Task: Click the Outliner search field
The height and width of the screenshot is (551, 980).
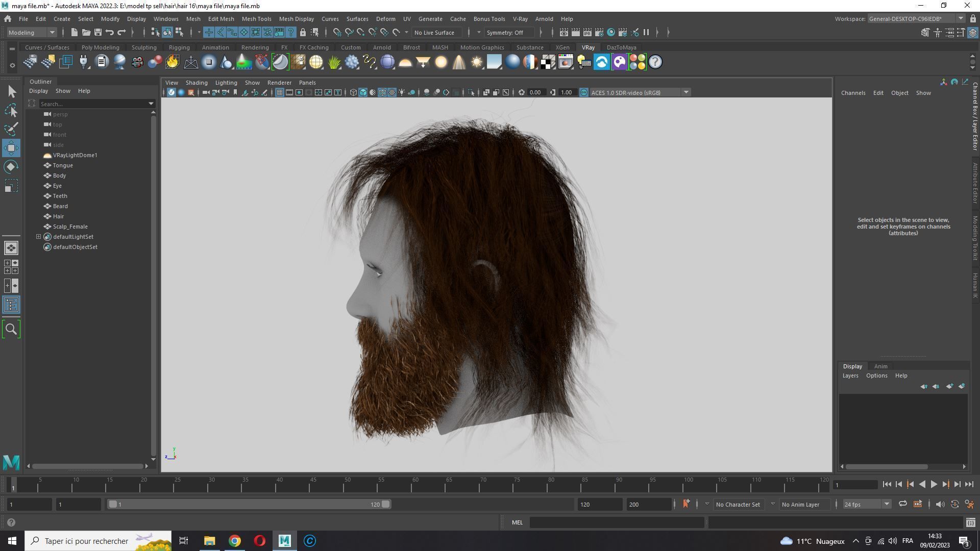Action: tap(93, 104)
